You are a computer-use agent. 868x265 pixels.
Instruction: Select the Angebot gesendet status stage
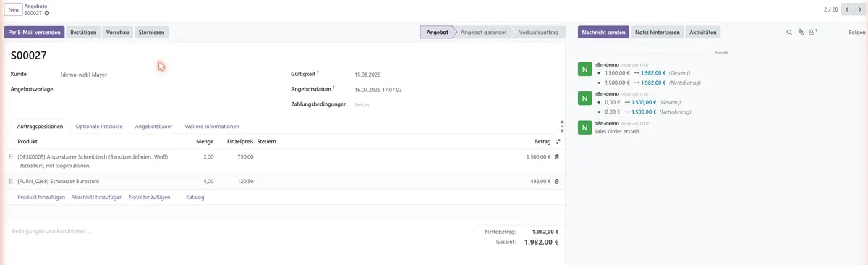coord(483,33)
